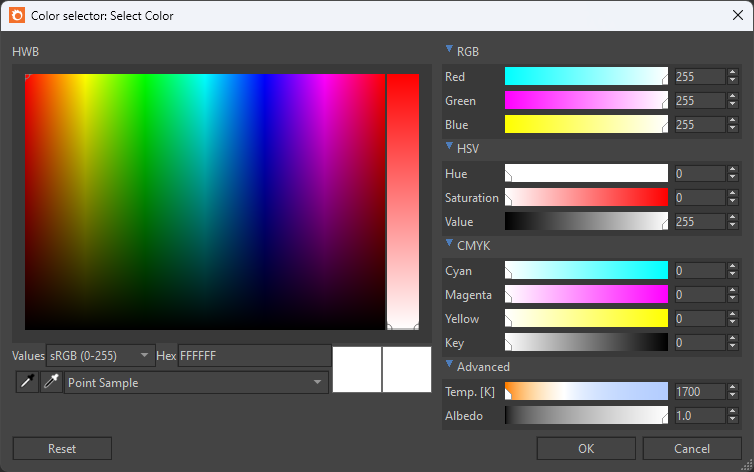This screenshot has width=754, height=472.
Task: Click the Cyan value number field
Action: (x=697, y=271)
